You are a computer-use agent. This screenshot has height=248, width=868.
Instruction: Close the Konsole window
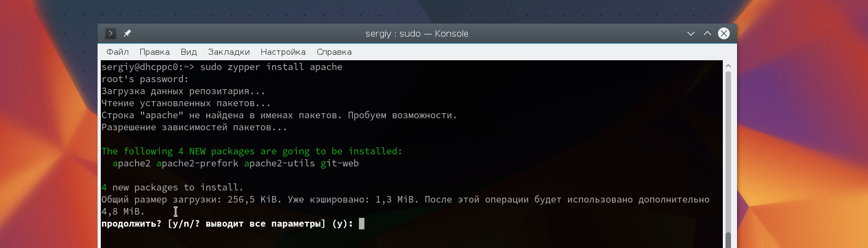coord(724,33)
